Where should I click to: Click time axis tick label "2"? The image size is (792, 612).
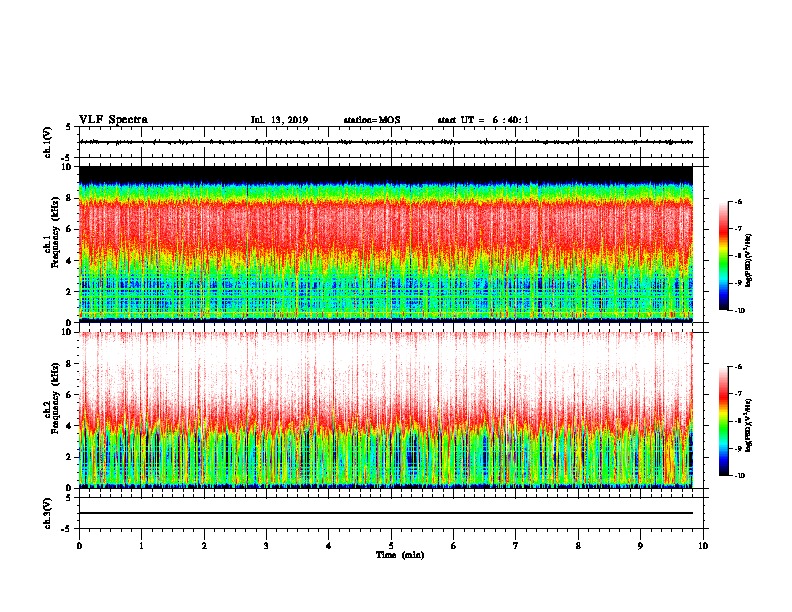tap(204, 546)
